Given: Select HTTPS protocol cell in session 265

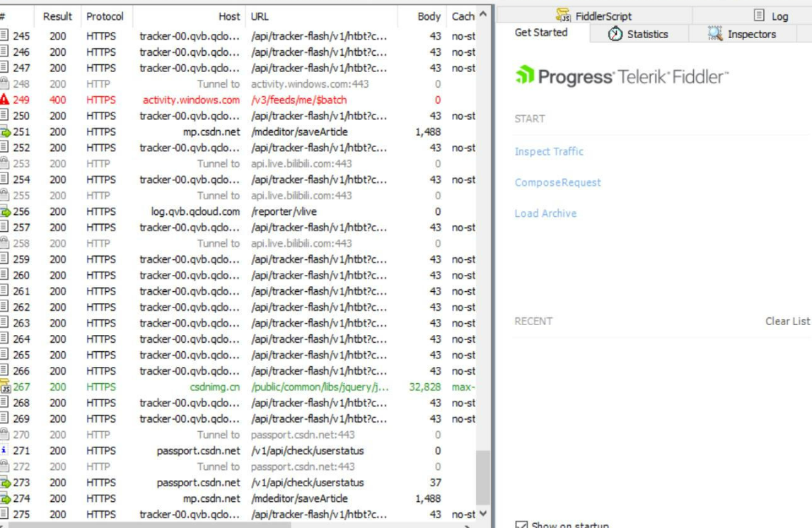Looking at the screenshot, I should [x=101, y=355].
